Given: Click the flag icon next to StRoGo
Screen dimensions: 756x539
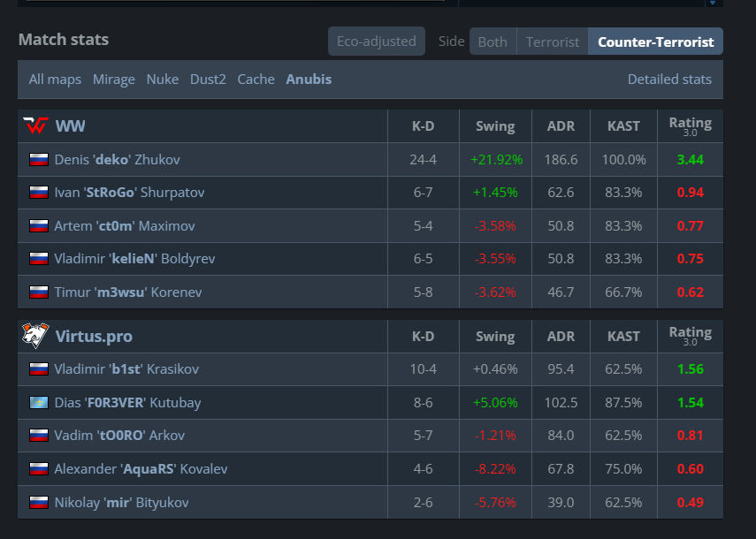Looking at the screenshot, I should tap(39, 193).
